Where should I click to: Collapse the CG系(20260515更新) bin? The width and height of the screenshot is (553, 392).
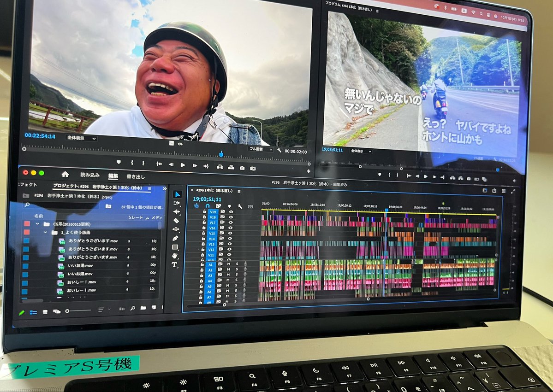click(x=37, y=224)
